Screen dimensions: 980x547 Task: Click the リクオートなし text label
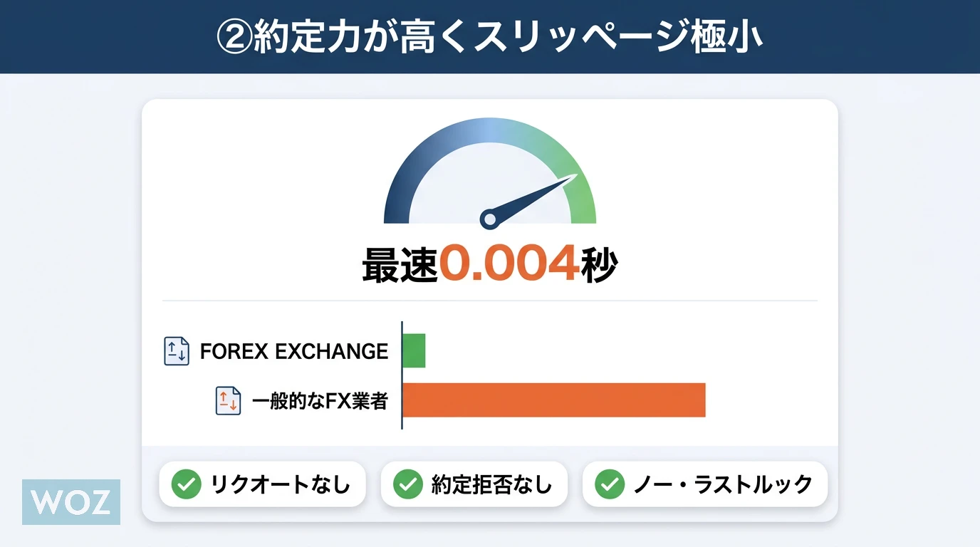click(x=281, y=485)
